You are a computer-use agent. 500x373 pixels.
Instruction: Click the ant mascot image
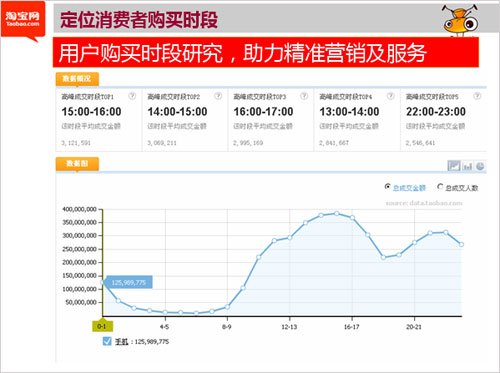(460, 20)
